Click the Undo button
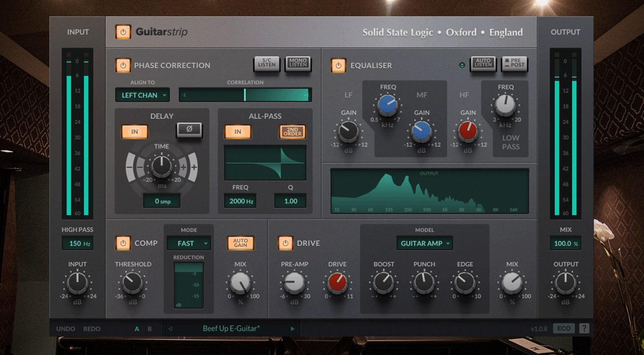 pyautogui.click(x=66, y=329)
